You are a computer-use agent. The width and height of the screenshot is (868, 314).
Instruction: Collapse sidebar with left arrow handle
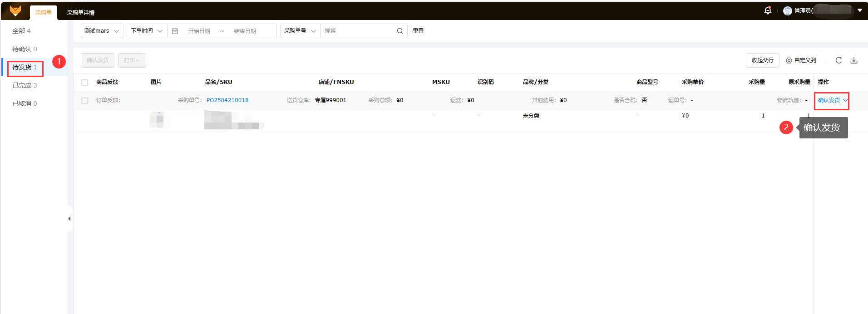click(x=69, y=219)
